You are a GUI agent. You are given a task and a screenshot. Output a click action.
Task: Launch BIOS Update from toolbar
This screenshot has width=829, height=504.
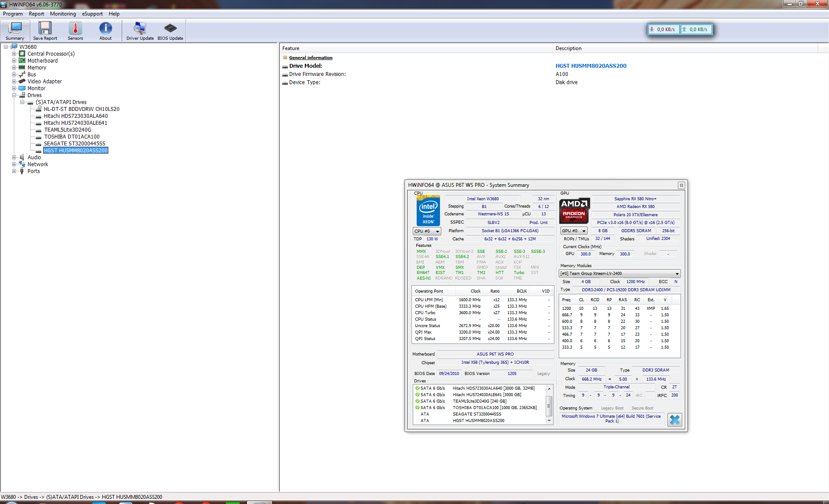pos(170,31)
